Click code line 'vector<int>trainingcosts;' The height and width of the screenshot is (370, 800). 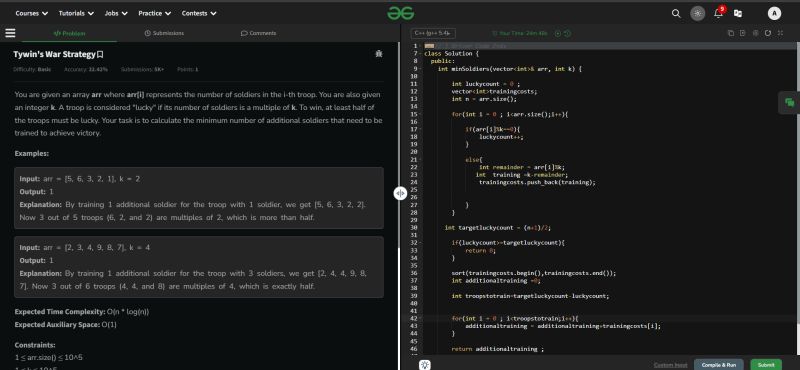[494, 91]
